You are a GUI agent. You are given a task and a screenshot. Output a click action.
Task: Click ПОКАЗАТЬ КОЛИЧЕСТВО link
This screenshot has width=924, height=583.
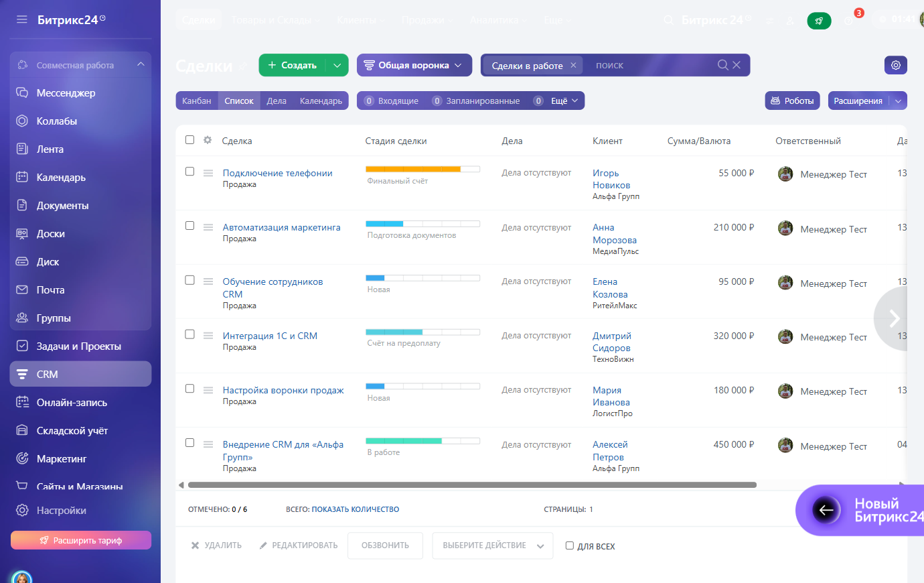click(356, 509)
